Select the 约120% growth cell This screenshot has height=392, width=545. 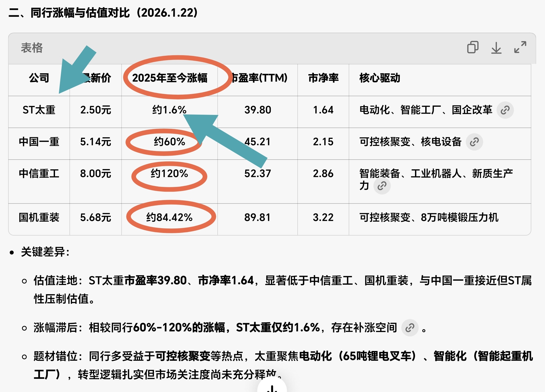click(169, 174)
